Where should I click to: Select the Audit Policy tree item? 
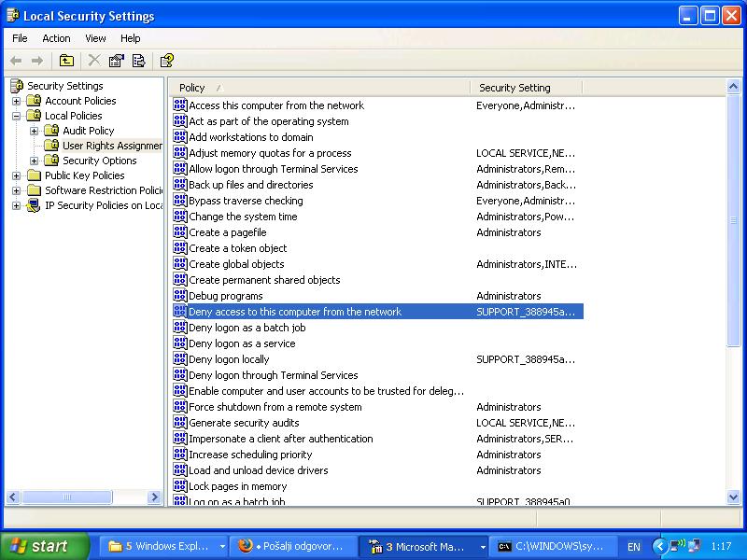click(x=88, y=131)
